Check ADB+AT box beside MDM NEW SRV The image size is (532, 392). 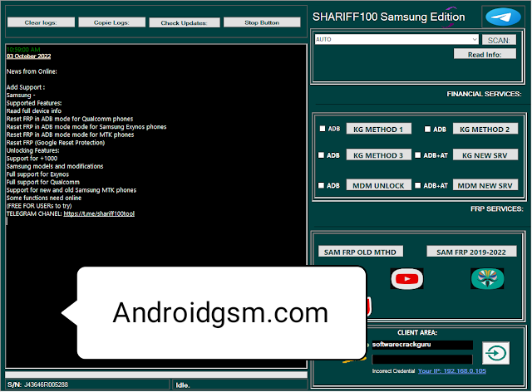coord(418,185)
